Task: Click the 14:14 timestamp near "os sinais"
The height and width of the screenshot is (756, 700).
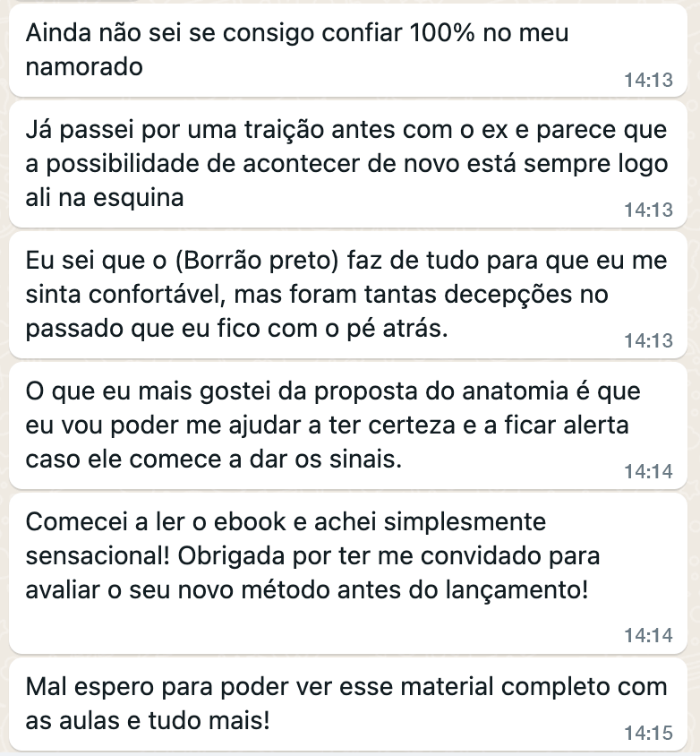Action: 648,471
